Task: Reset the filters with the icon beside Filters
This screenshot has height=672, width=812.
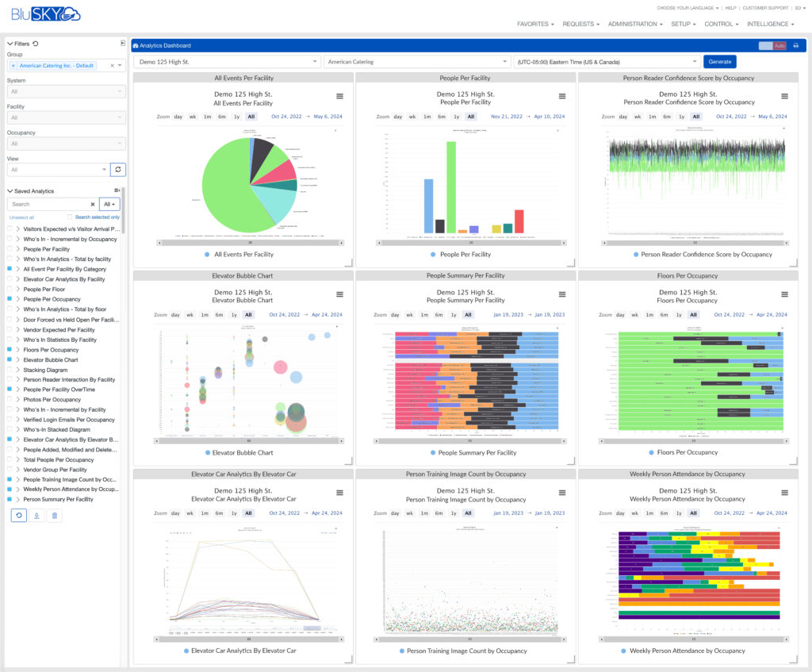Action: [x=36, y=44]
